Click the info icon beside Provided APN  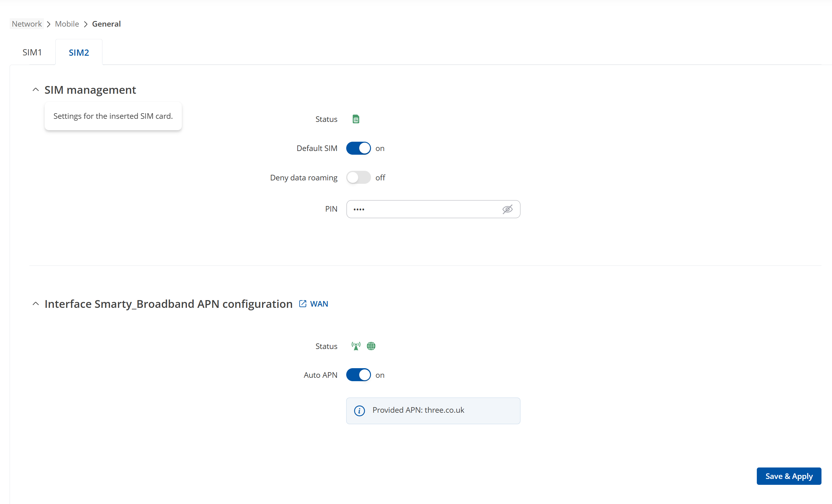359,411
